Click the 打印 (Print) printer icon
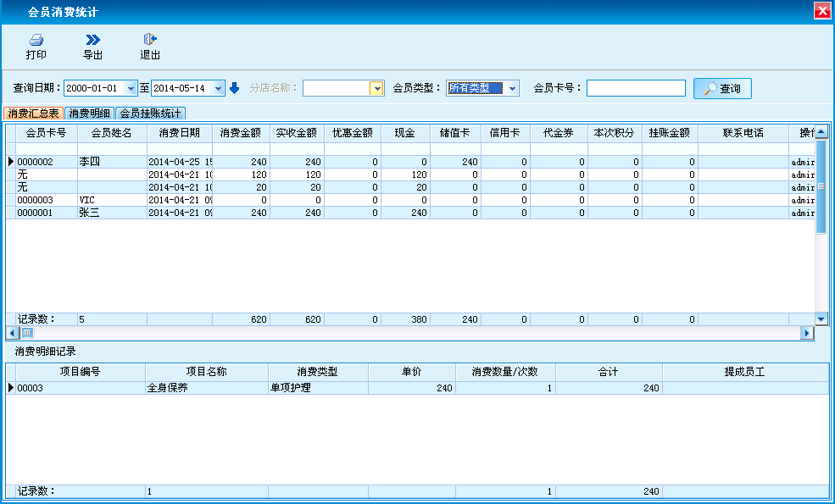The image size is (835, 504). (36, 40)
